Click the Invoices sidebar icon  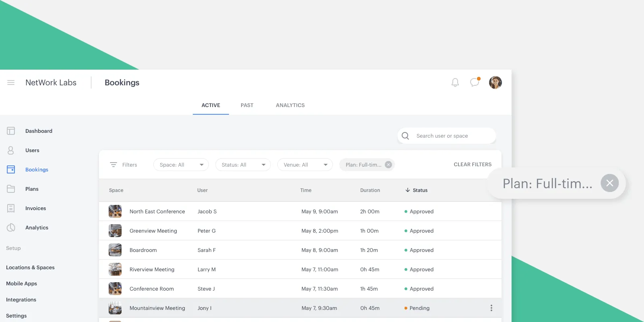pos(11,208)
